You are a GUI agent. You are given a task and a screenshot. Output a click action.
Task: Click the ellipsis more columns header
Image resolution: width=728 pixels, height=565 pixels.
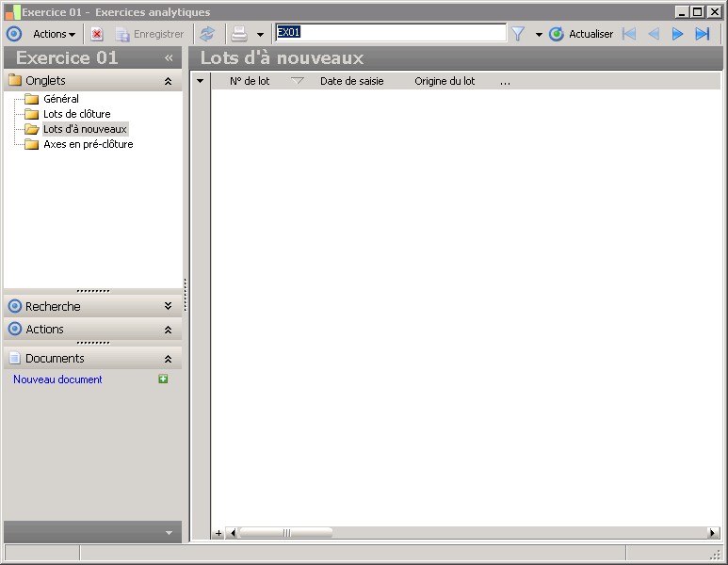pos(505,82)
